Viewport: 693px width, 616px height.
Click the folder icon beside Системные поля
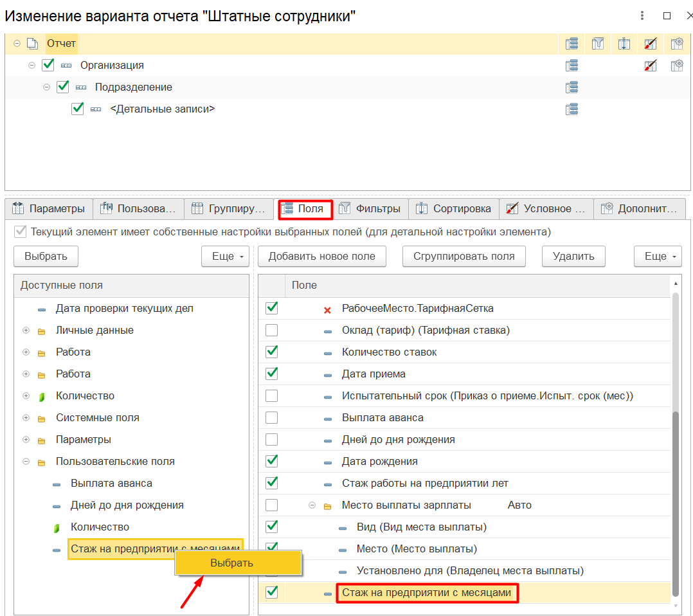point(42,419)
